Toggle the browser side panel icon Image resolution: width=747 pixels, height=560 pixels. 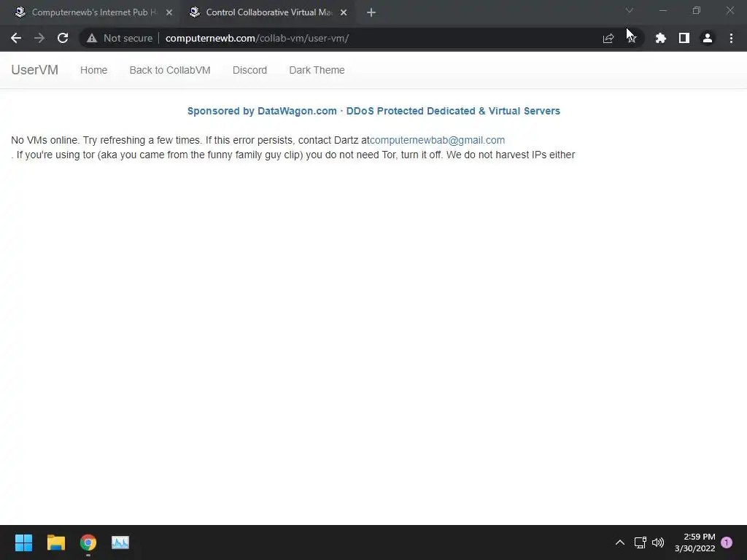coord(684,38)
